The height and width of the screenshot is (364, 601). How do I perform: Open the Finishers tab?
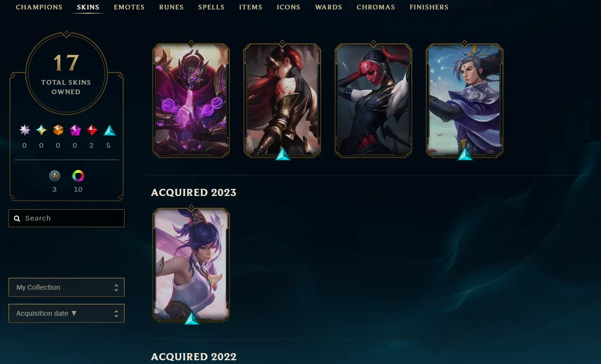(429, 7)
